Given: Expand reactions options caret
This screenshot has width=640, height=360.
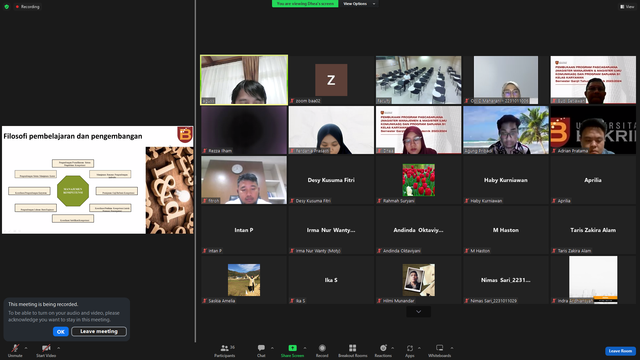Looking at the screenshot, I should (393, 348).
